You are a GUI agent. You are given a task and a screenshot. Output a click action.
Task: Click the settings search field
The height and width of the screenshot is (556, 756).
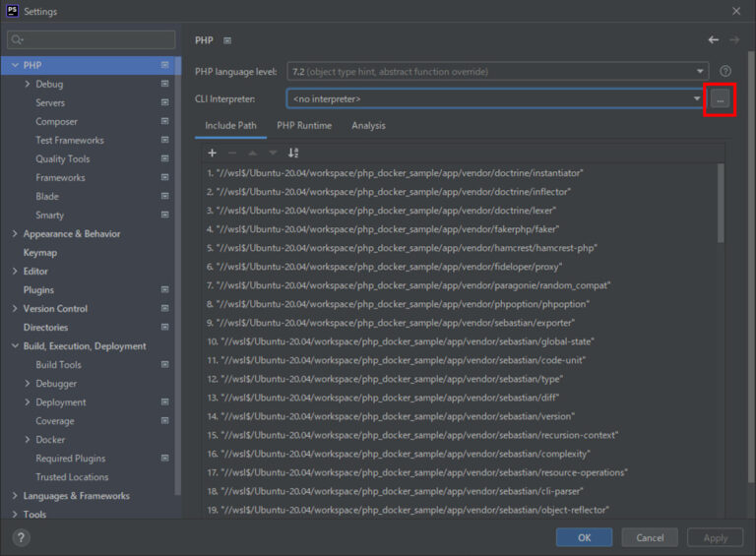click(94, 40)
